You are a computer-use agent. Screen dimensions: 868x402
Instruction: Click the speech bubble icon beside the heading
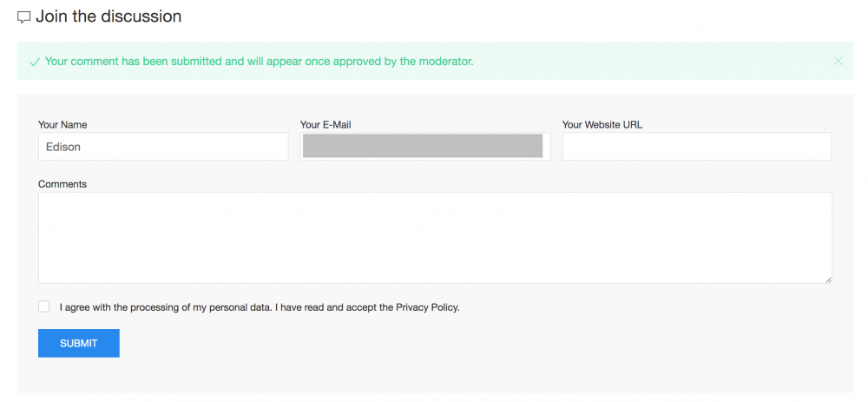(24, 17)
